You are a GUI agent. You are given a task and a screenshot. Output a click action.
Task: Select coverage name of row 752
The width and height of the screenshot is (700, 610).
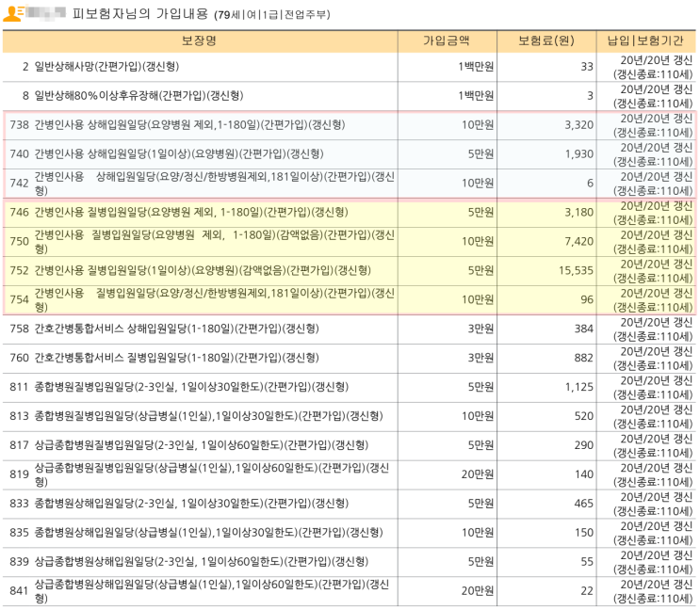pos(203,270)
